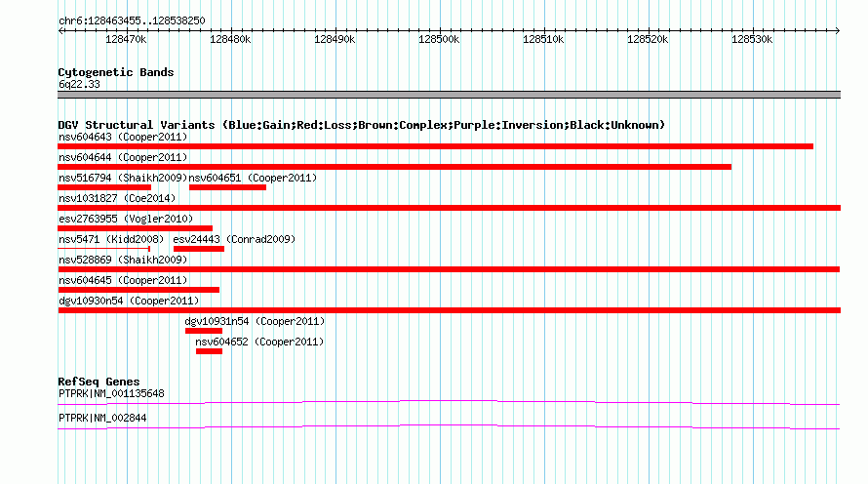
Task: Click the red bar of nsv1031827
Action: coord(450,208)
